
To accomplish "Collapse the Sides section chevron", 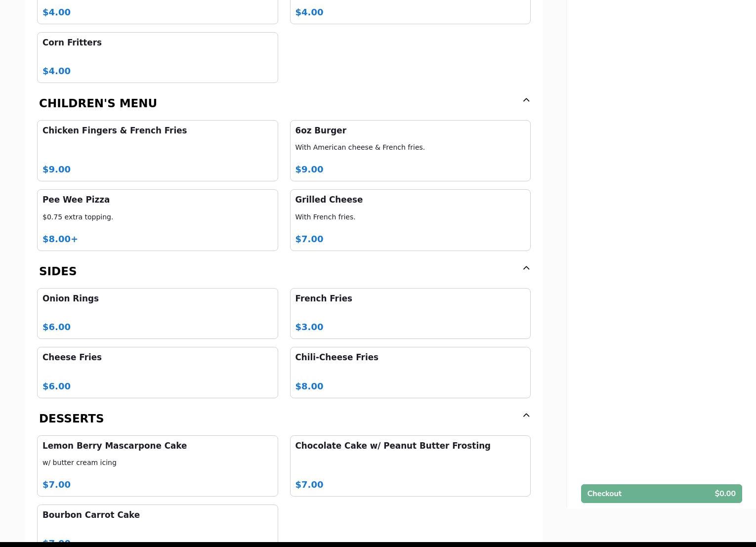I will 526,268.
